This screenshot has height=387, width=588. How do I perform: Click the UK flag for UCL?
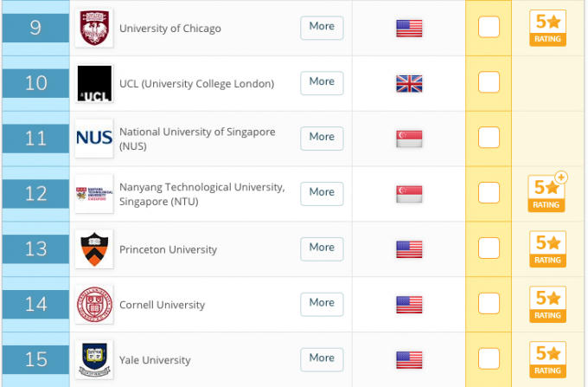pos(409,84)
